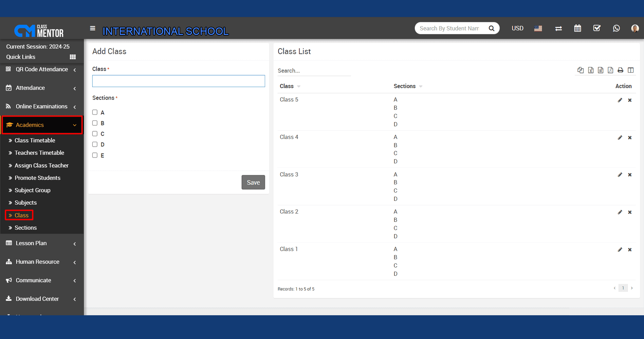
Task: Expand the Download Center menu
Action: pyautogui.click(x=42, y=299)
